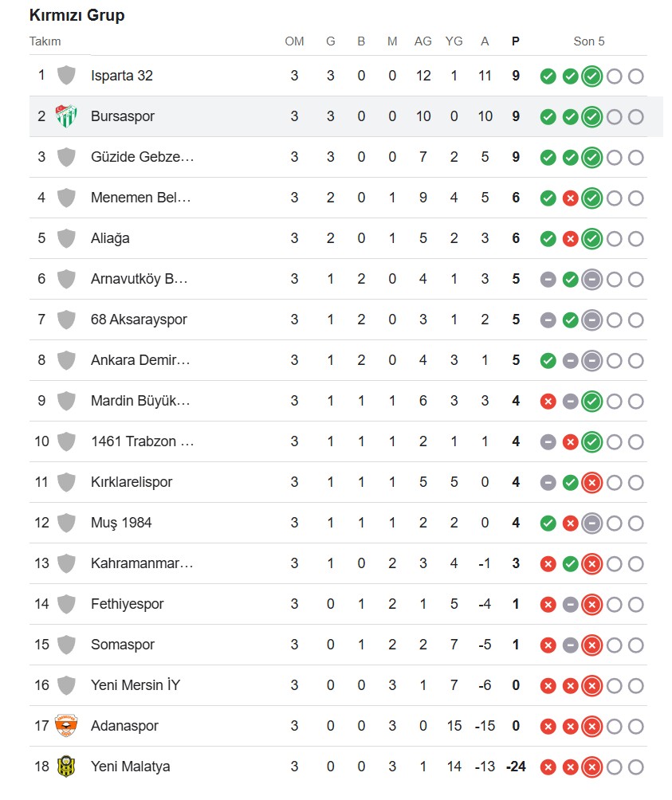Click Muş 1984's highlighted grey draw icon
Screen dimensions: 672x800
click(592, 523)
